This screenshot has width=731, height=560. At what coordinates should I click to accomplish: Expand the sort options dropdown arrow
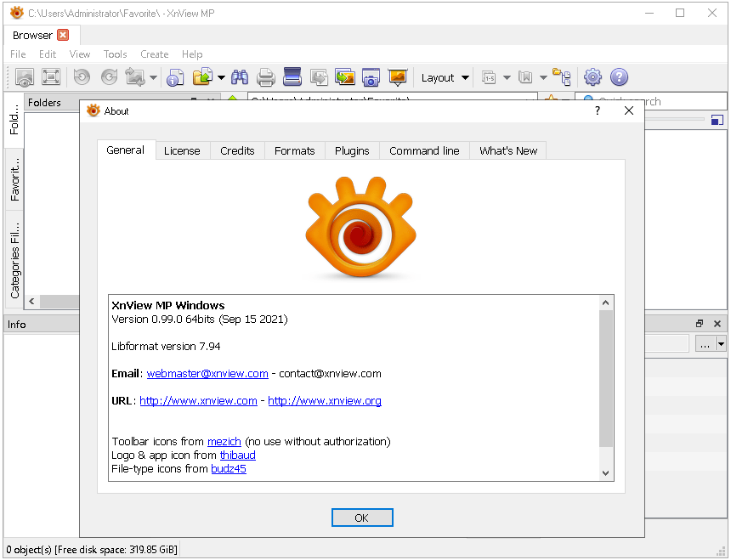tap(507, 78)
